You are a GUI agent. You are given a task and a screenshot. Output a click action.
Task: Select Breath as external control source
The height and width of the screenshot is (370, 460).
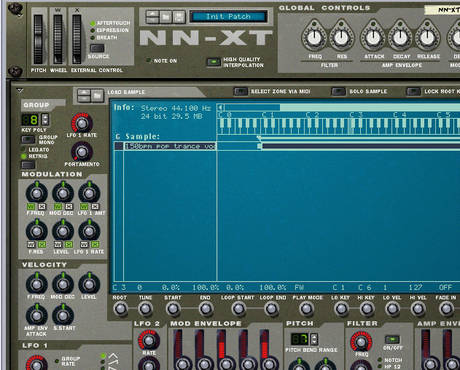pyautogui.click(x=92, y=38)
